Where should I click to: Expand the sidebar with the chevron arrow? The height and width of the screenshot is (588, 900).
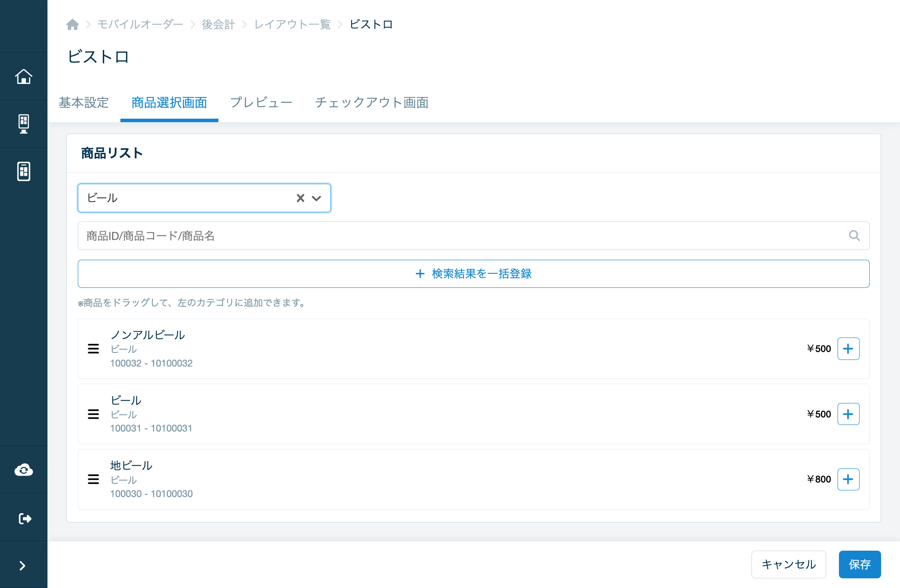[x=22, y=566]
